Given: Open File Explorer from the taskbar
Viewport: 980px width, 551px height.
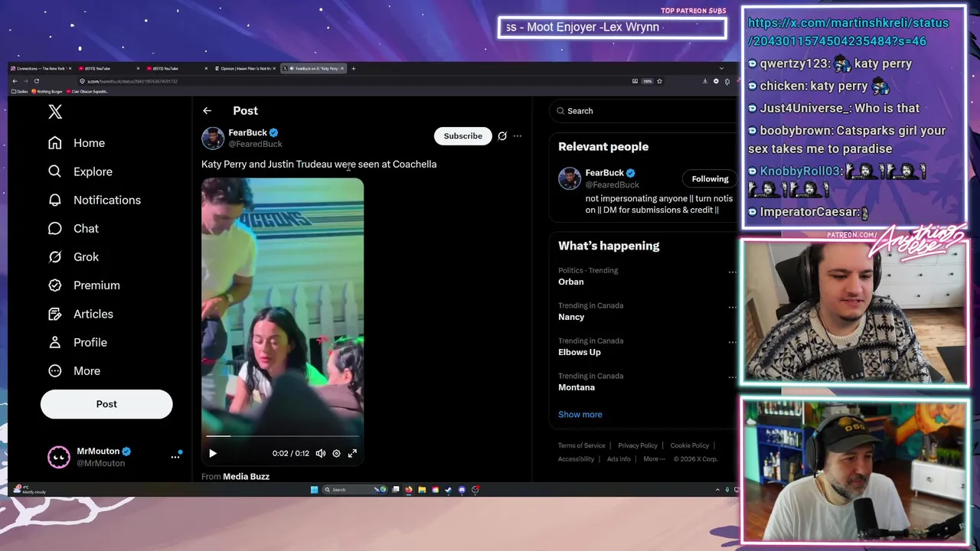Looking at the screenshot, I should click(x=422, y=490).
